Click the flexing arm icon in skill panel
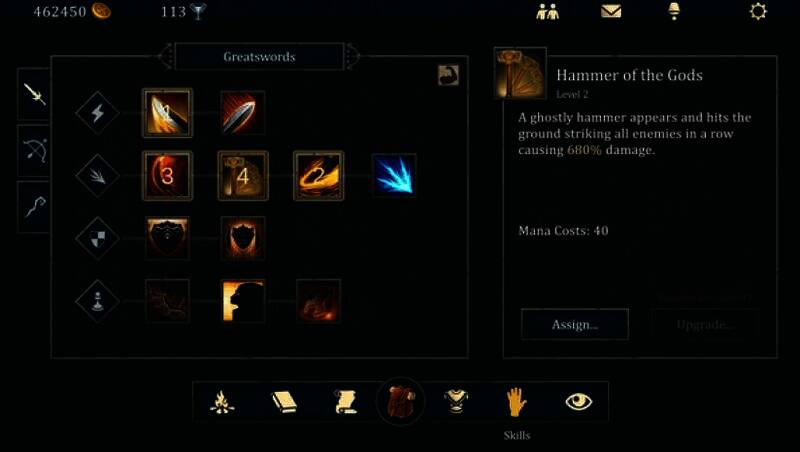 pyautogui.click(x=448, y=75)
